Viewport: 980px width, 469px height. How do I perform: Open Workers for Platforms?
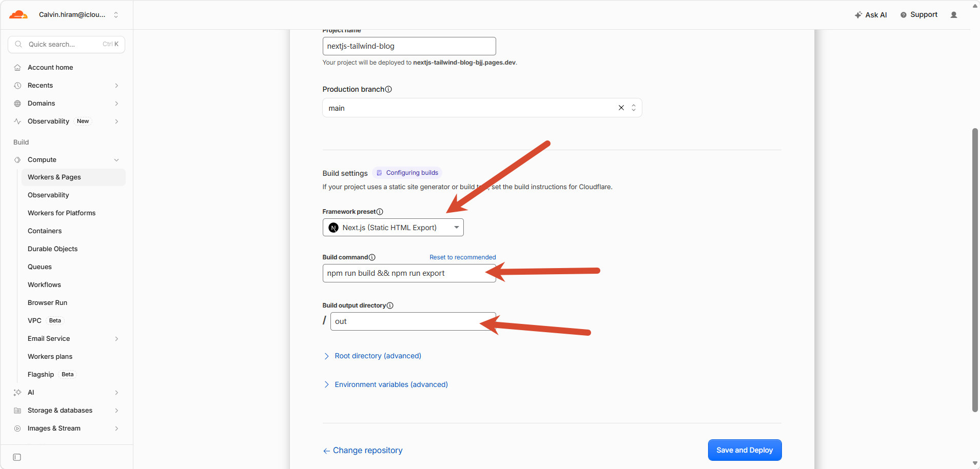pos(62,213)
